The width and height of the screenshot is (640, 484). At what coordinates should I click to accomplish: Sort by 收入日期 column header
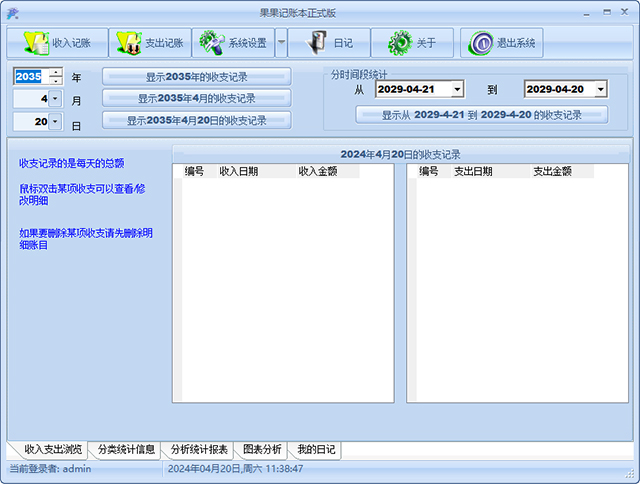tap(256, 171)
